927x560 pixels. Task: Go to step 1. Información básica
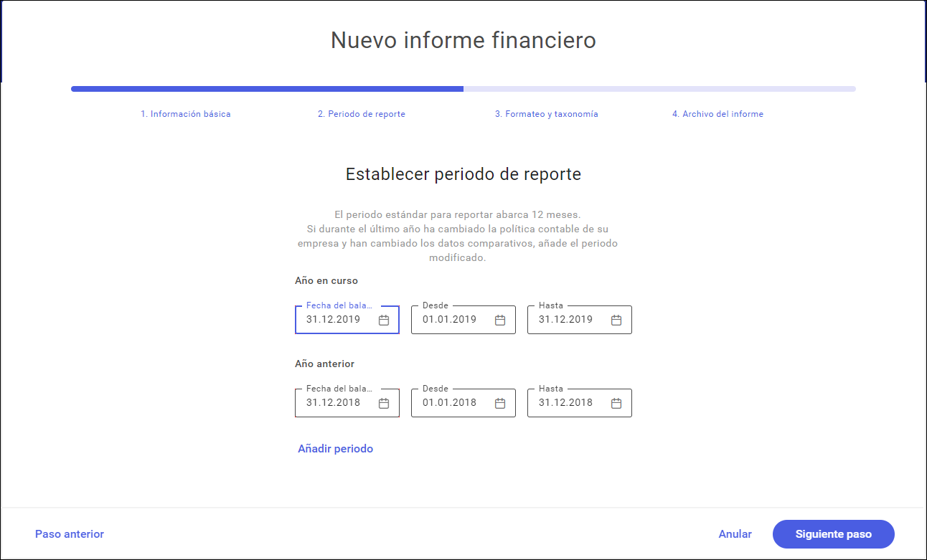pos(186,114)
